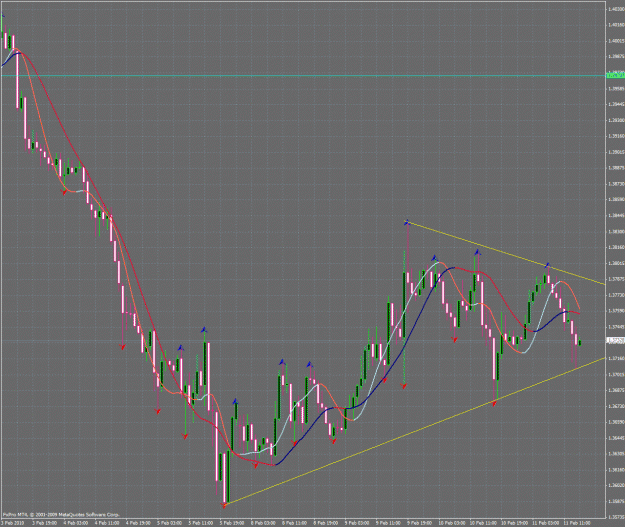
Task: Click the 1.37730 price level label
Action: [616, 295]
